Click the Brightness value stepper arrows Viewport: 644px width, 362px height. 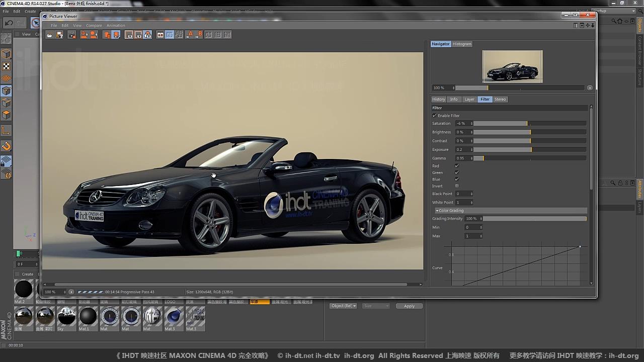click(x=471, y=132)
